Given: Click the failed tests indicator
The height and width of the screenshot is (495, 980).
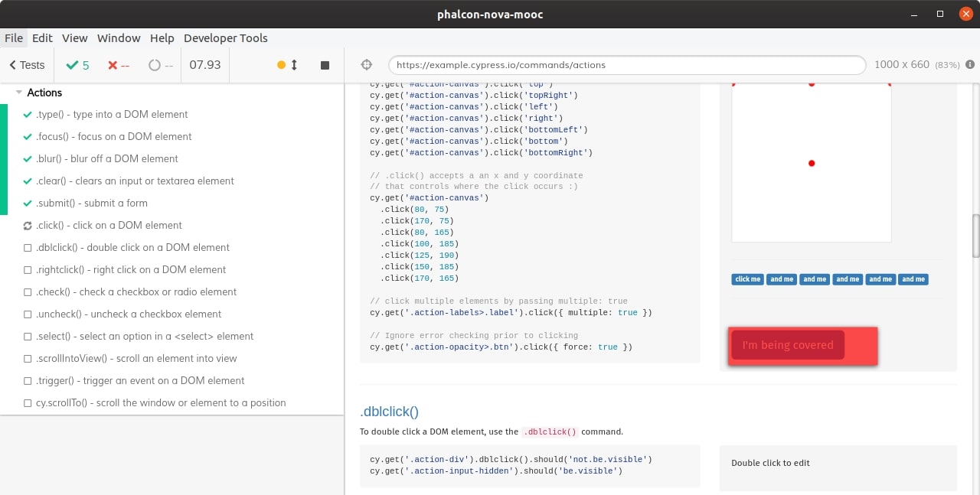Looking at the screenshot, I should (113, 64).
